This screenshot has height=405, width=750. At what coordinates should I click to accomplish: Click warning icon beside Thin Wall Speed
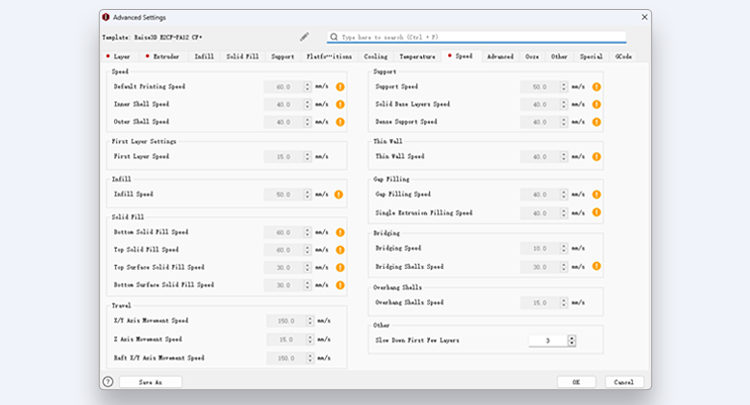coord(597,157)
